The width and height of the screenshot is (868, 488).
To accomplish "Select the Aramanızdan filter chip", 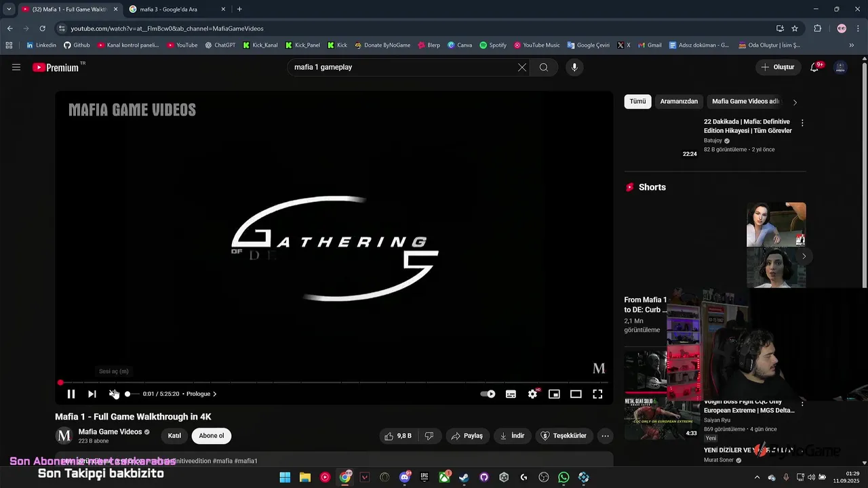I will click(x=679, y=102).
